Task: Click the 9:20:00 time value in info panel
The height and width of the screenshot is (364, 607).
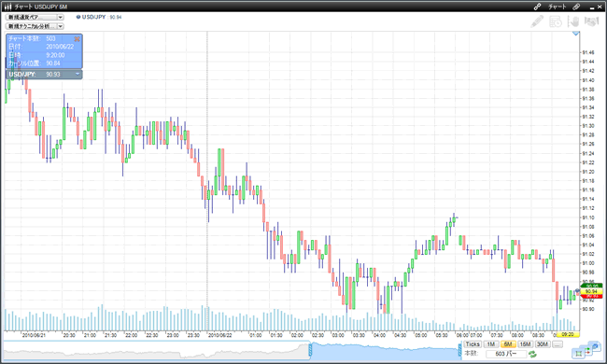Action: click(x=55, y=55)
